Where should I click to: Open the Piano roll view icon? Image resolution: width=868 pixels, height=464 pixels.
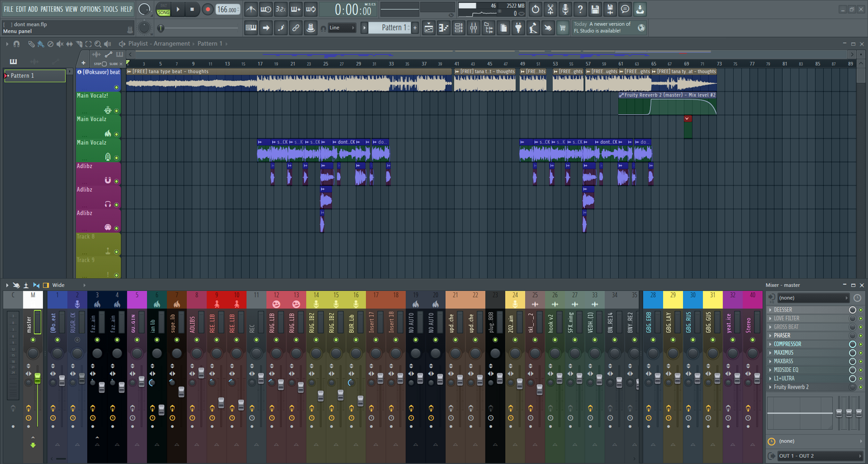[x=444, y=28]
